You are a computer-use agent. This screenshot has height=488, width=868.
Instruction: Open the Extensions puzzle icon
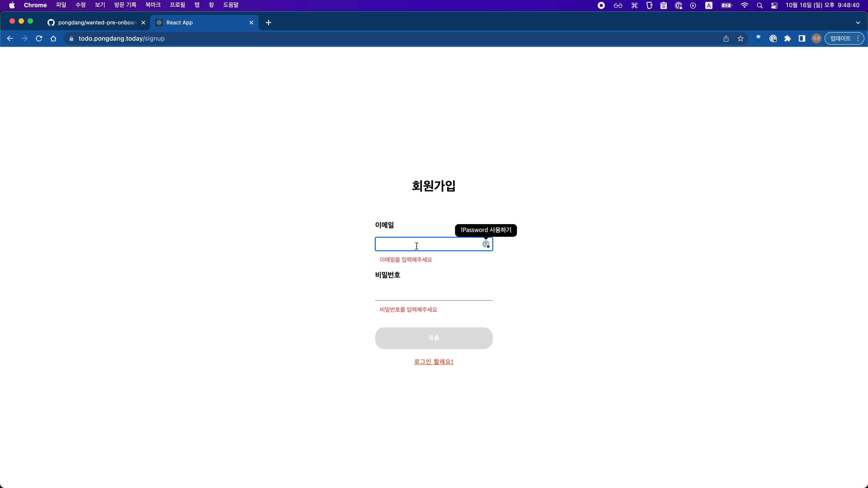(x=788, y=38)
